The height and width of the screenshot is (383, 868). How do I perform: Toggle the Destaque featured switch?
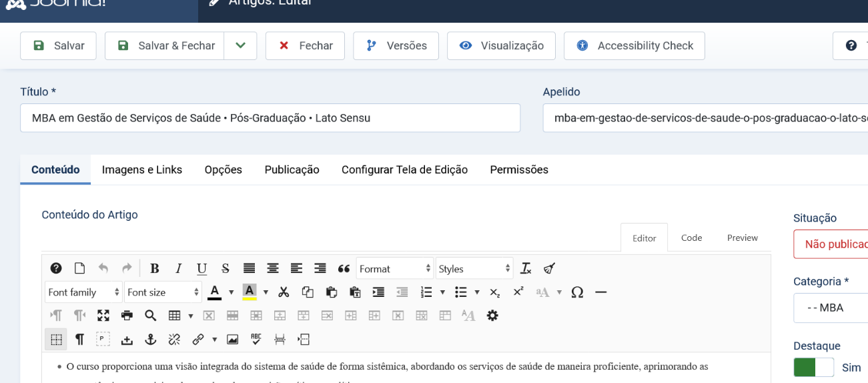pos(813,368)
